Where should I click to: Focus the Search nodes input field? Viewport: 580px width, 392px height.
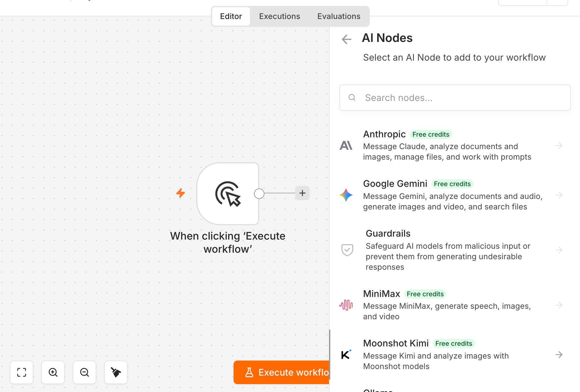(x=455, y=98)
